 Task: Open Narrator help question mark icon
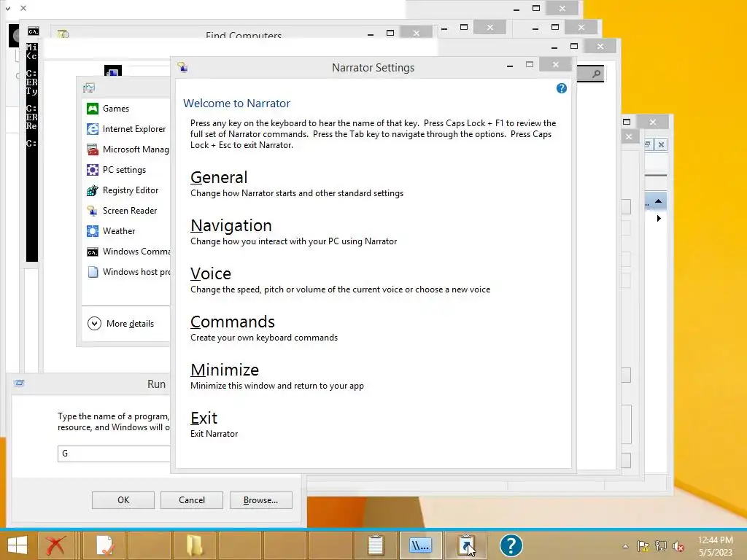561,88
